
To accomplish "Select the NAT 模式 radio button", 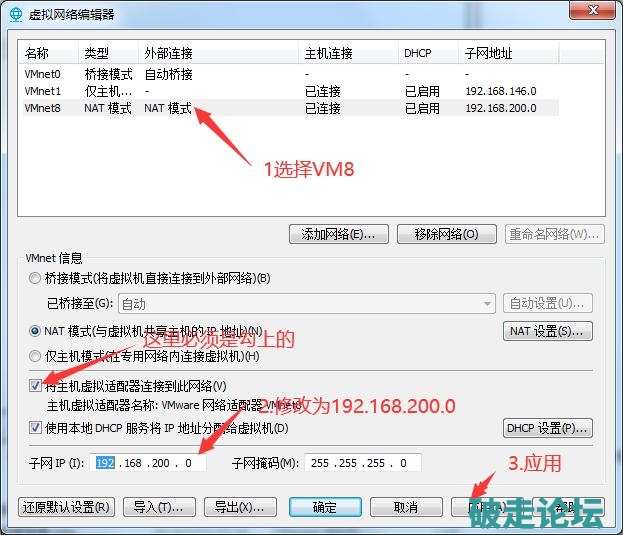I will [x=36, y=331].
